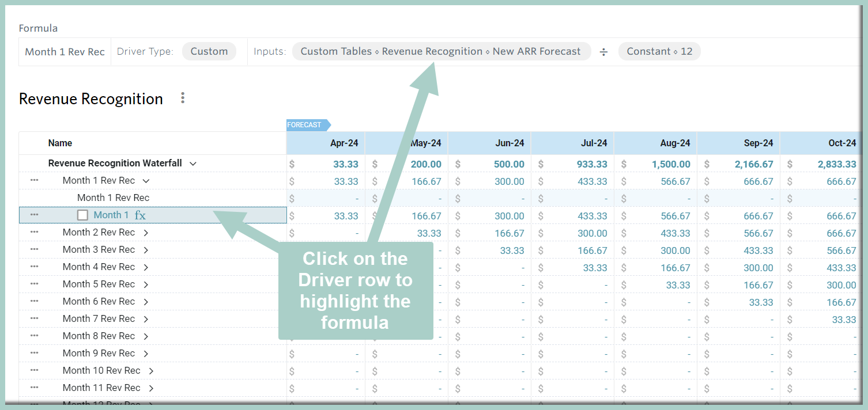Toggle the checkbox beside the Month 1 driver

tap(82, 214)
